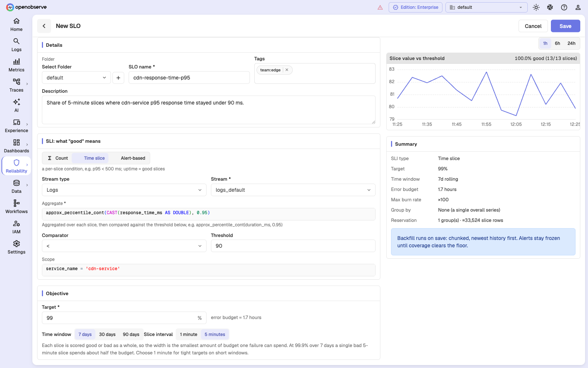Edit the Aggregate expression field

pos(209,214)
